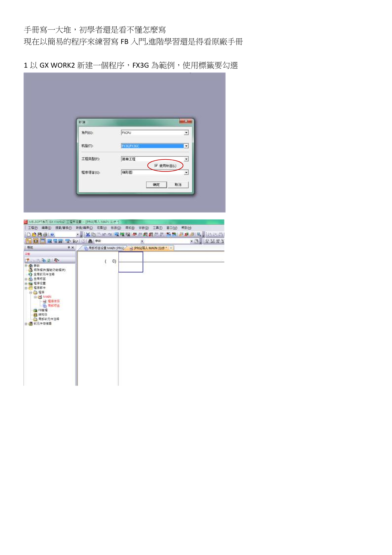Open the 工程类型 简单工程 dropdown
The image size is (392, 555).
pyautogui.click(x=186, y=159)
